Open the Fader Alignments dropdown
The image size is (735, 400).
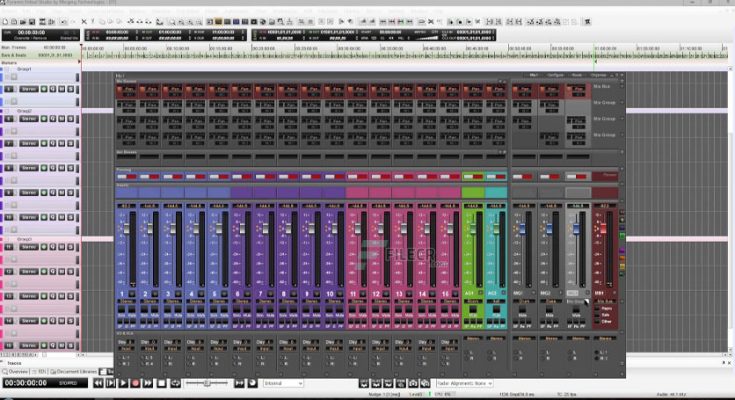(x=467, y=383)
